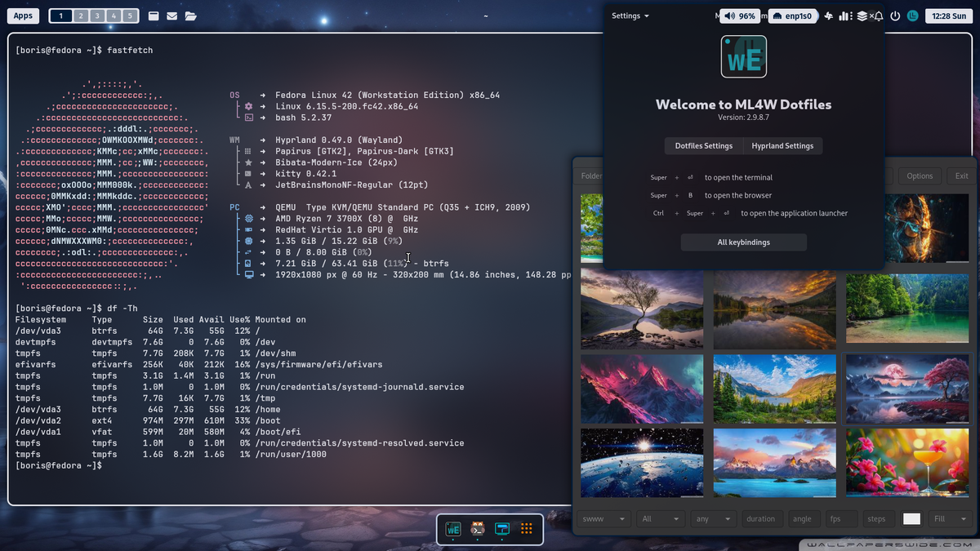This screenshot has height=551, width=980.
Task: Click the stacked layers tray icon
Action: pyautogui.click(x=862, y=16)
